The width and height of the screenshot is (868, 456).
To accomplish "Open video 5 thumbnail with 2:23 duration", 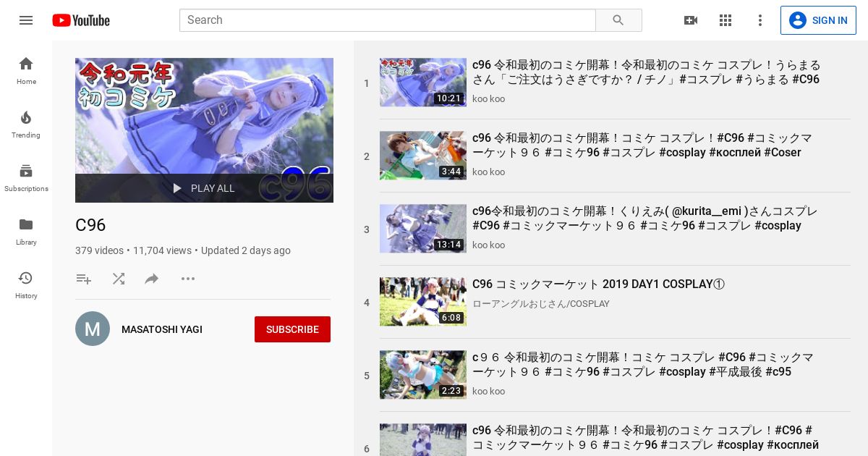I will click(x=423, y=375).
